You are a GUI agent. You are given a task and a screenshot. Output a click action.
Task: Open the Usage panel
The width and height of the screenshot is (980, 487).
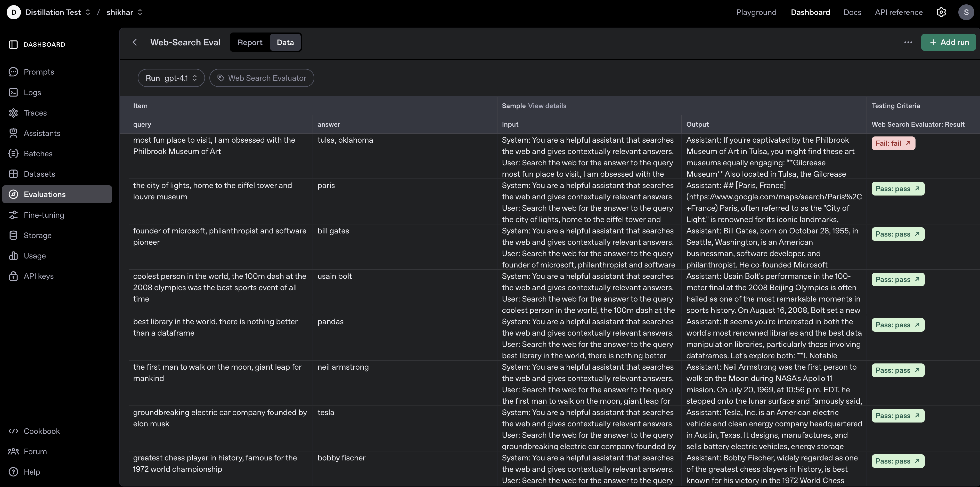click(35, 256)
